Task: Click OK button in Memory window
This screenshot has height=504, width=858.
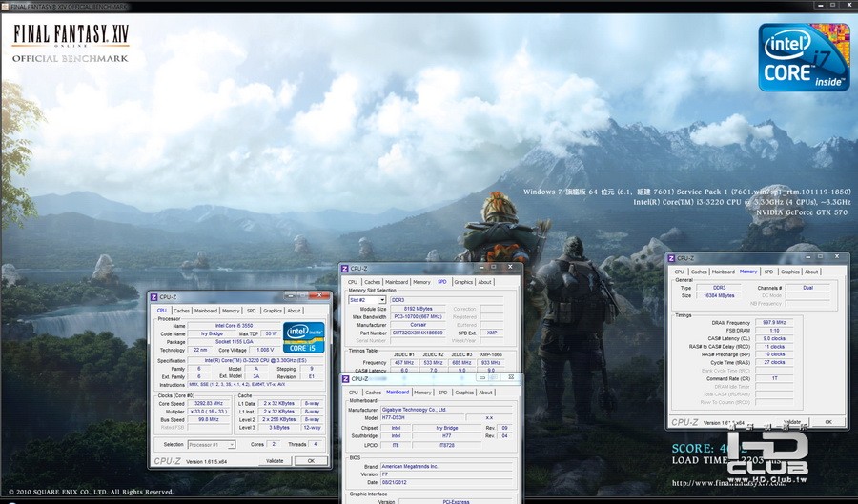Action: [x=827, y=422]
